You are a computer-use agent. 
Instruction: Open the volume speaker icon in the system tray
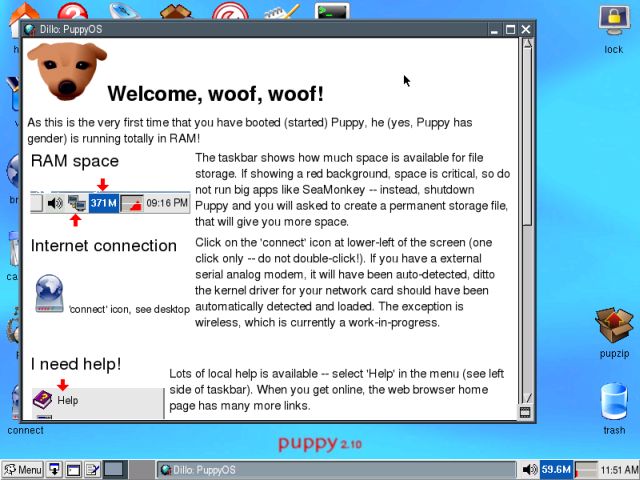point(530,470)
